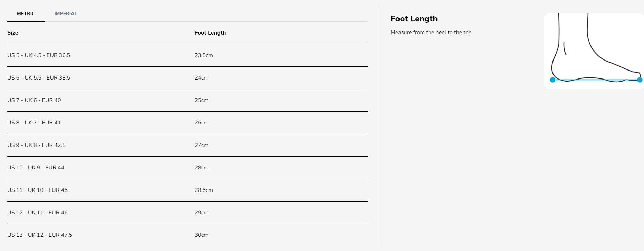Select the US 5 - UK 4.5 row
The width and height of the screenshot is (644, 251).
[x=39, y=55]
